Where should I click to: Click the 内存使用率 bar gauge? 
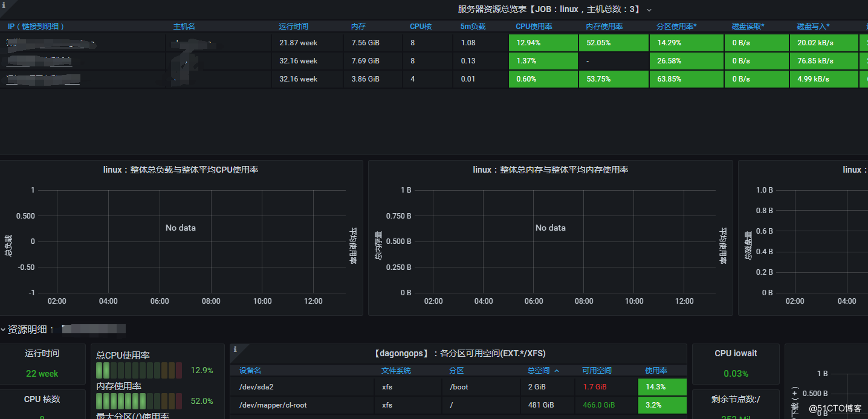[x=139, y=401]
